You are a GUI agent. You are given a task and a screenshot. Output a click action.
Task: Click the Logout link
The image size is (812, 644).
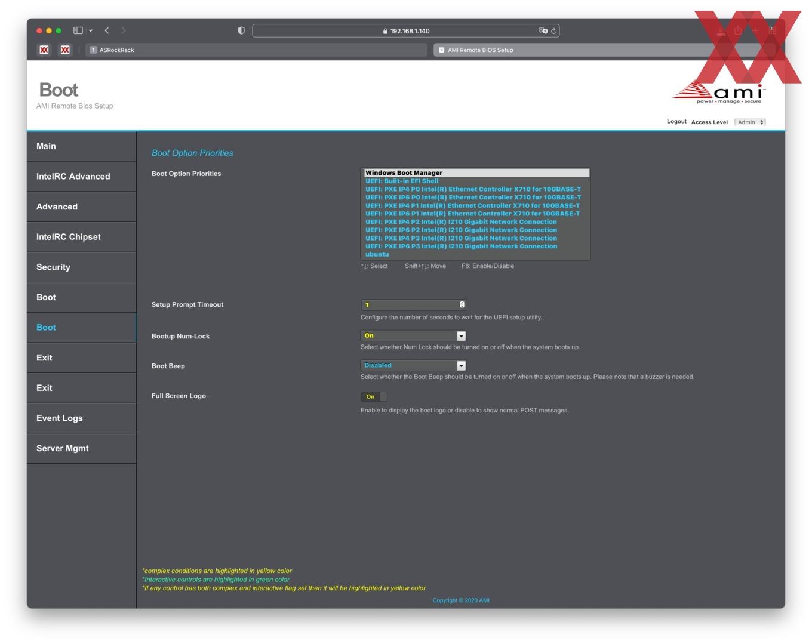[x=676, y=121]
